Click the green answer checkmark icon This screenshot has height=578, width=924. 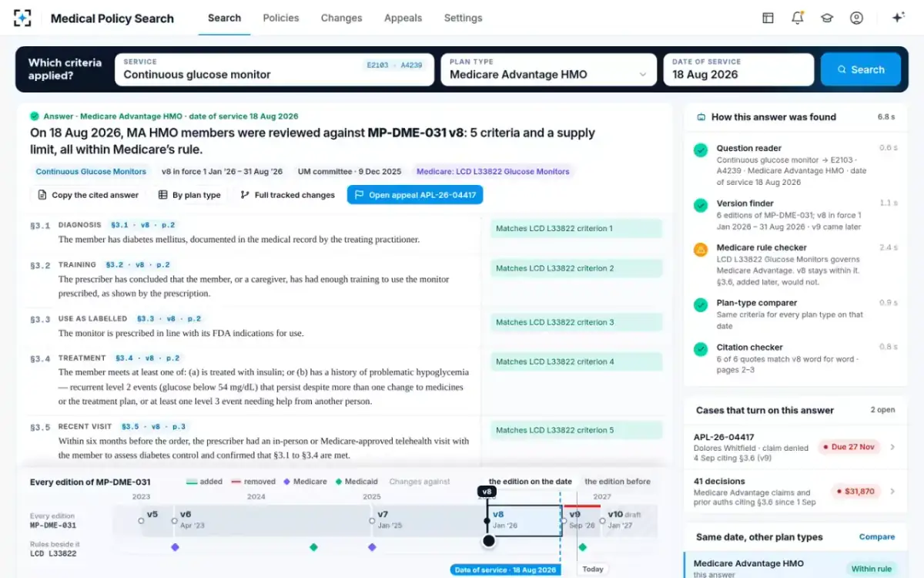click(x=34, y=116)
